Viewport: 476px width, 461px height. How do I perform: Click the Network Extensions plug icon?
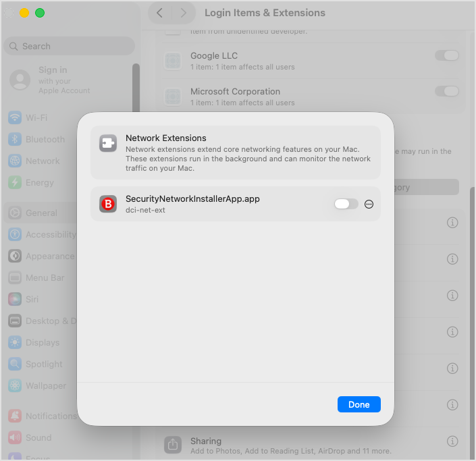click(108, 143)
